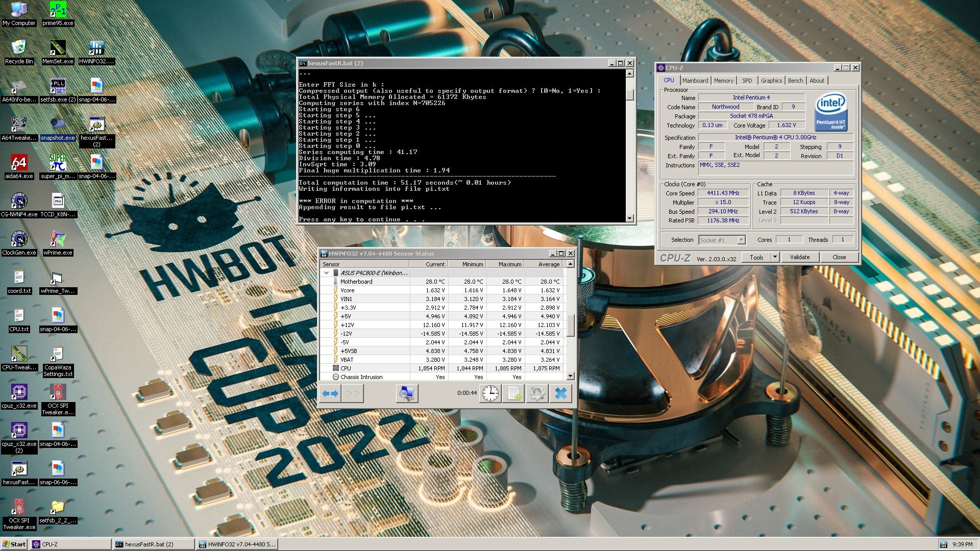This screenshot has height=551, width=980.
Task: Open CPU.txt desktop file
Action: [x=19, y=320]
